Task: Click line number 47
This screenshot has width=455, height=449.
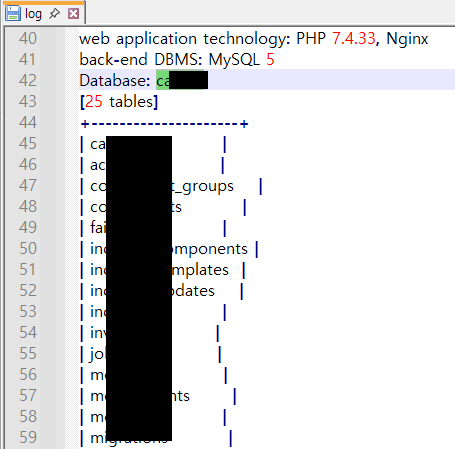Action: click(28, 186)
